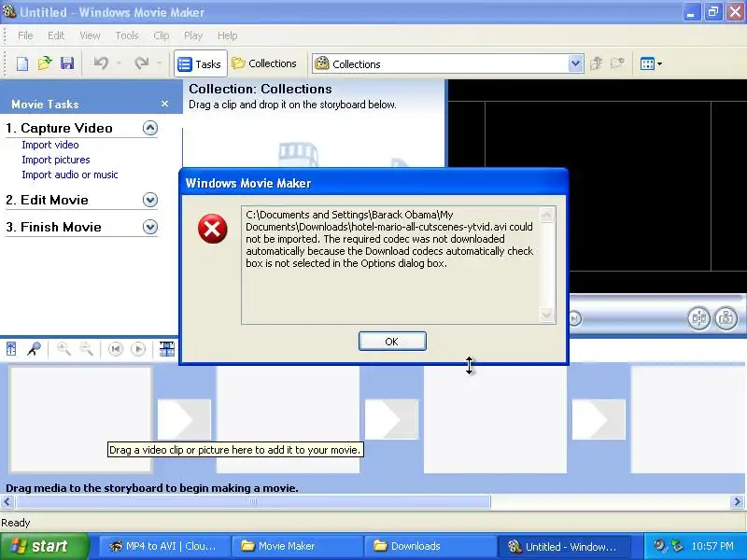
Task: Click the Up One Level icon
Action: pos(596,63)
